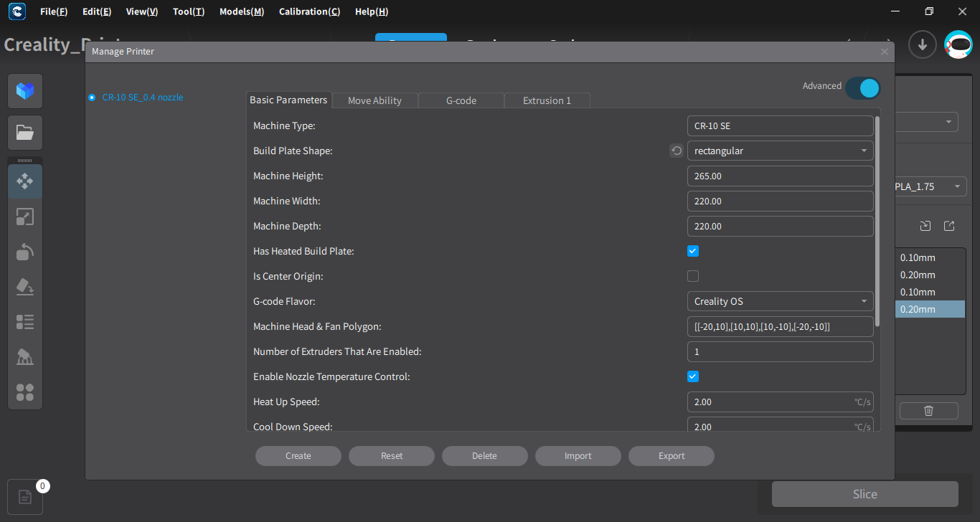Open the Calibration menu

[310, 11]
